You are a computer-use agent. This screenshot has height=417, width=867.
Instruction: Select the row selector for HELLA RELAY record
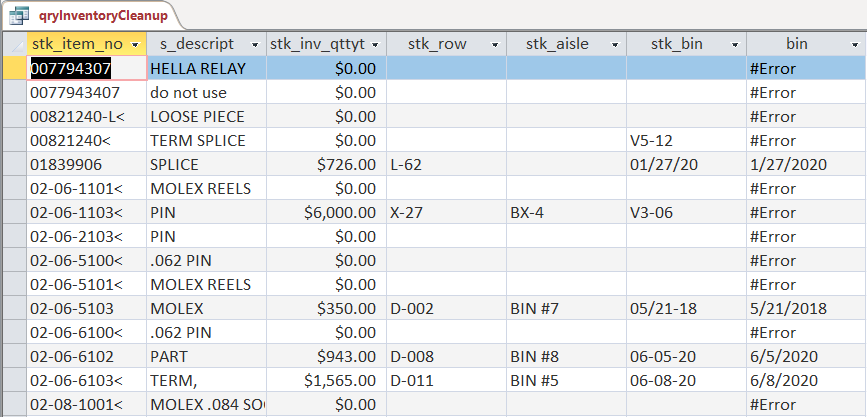coord(14,68)
